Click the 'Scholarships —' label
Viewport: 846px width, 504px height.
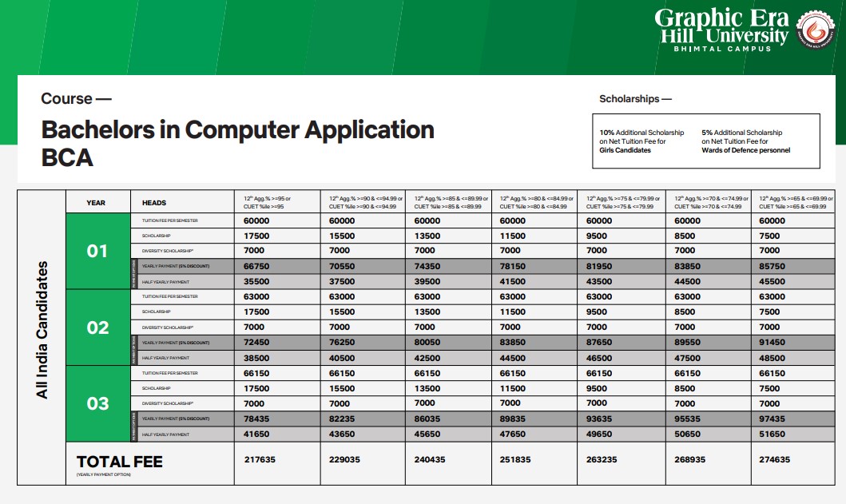pyautogui.click(x=635, y=99)
